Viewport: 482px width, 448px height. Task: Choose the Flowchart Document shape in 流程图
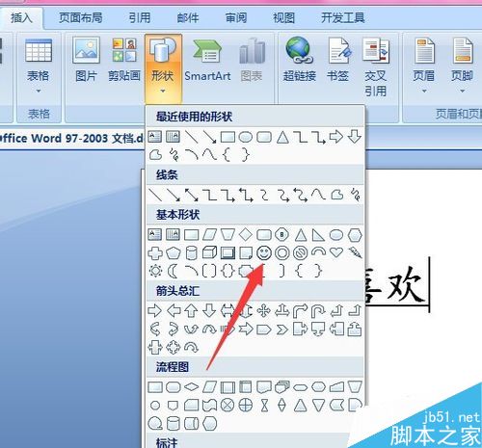pyautogui.click(x=264, y=387)
